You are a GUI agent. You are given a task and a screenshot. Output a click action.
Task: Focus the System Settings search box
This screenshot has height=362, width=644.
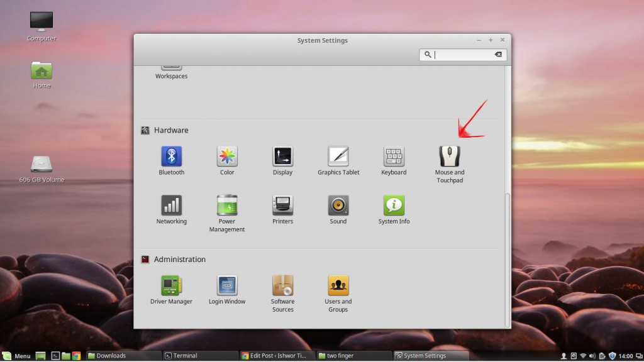(463, 55)
